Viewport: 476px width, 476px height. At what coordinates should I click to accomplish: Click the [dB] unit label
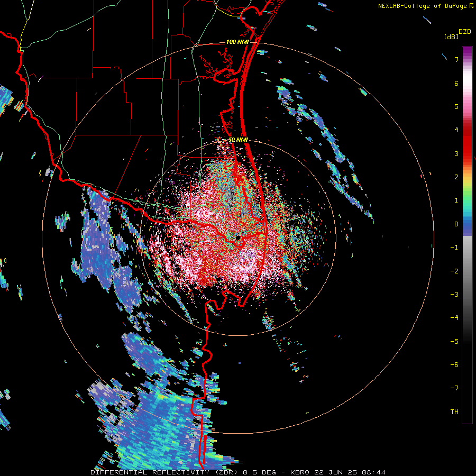452,36
